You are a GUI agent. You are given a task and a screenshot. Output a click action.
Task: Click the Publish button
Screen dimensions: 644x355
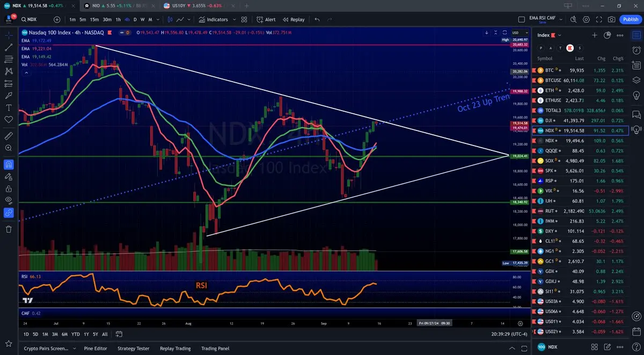click(630, 19)
